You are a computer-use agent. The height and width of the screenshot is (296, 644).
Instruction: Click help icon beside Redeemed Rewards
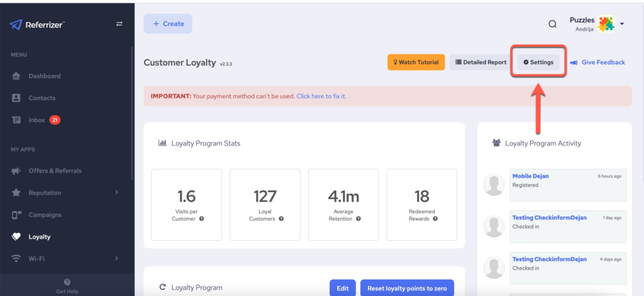click(435, 219)
